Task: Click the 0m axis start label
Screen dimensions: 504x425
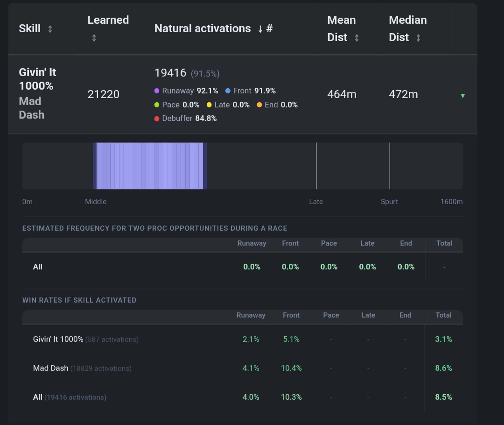Action: tap(28, 202)
